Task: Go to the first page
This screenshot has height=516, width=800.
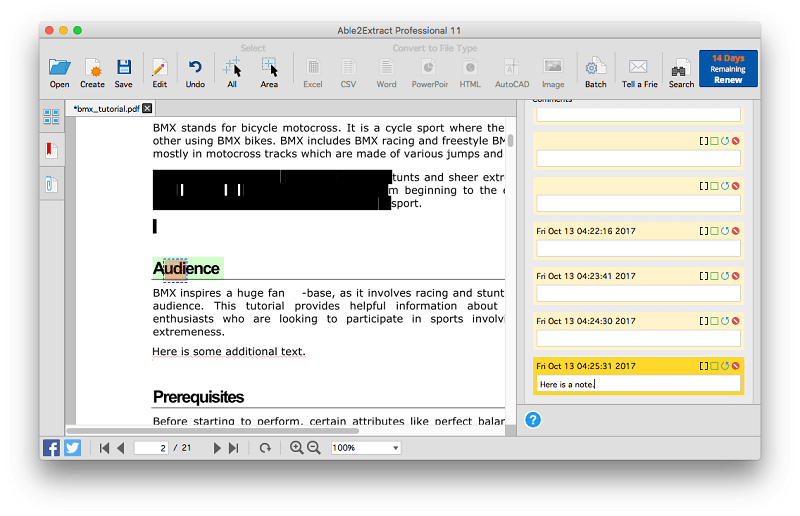Action: 105,448
